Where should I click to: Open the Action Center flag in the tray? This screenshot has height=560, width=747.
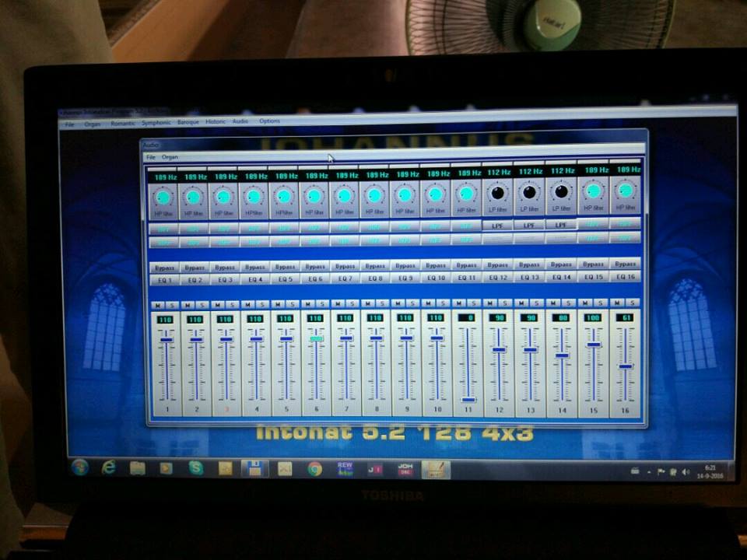click(661, 472)
